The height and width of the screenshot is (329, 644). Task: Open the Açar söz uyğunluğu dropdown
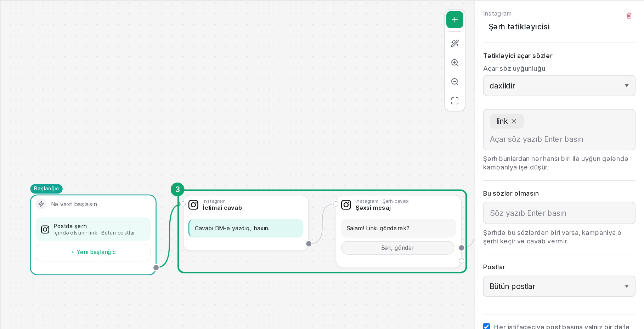click(559, 86)
